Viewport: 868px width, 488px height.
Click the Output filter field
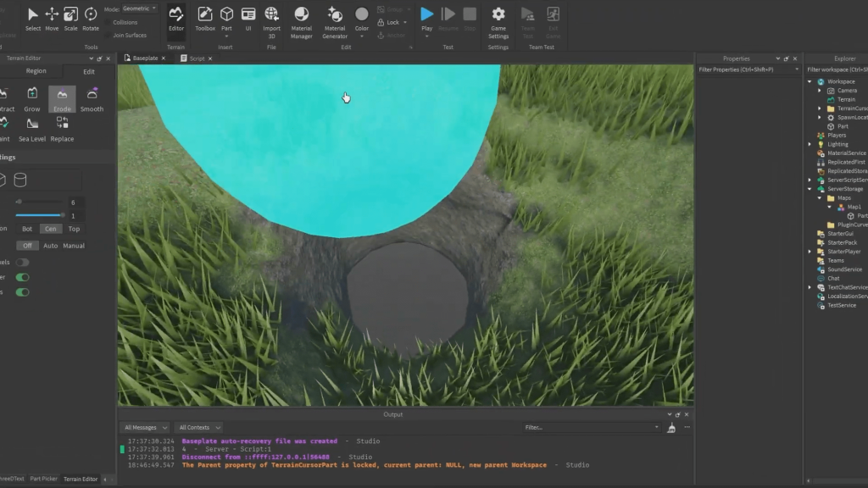[x=592, y=427]
